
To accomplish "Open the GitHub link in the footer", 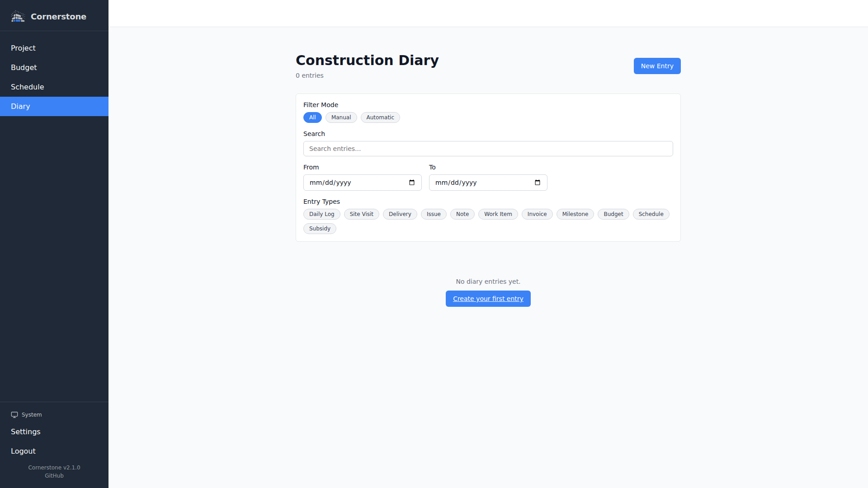I will click(54, 476).
